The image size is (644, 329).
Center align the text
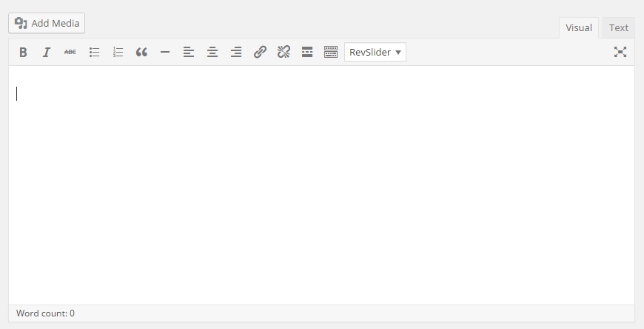[212, 52]
